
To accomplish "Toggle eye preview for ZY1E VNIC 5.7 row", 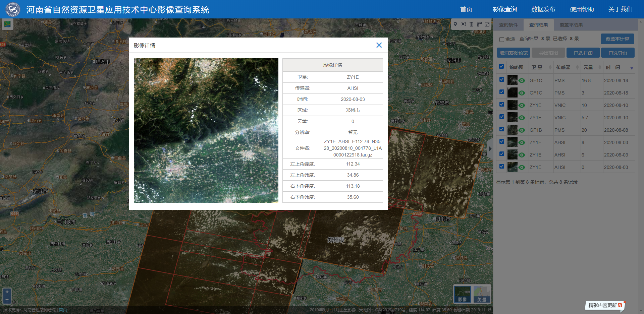I will (x=522, y=118).
